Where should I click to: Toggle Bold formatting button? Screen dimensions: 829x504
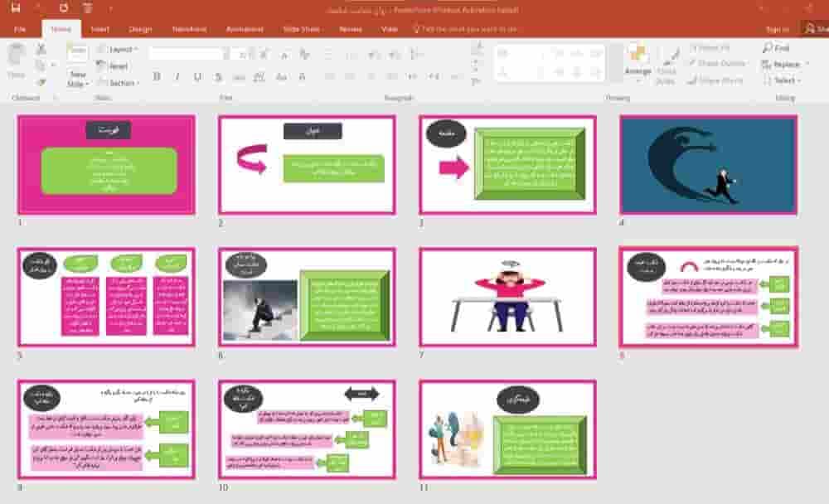coord(157,77)
